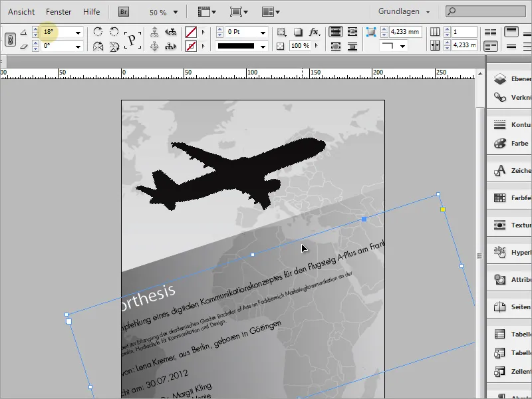The image size is (532, 399).
Task: Open the Fenster menu
Action: click(x=59, y=12)
